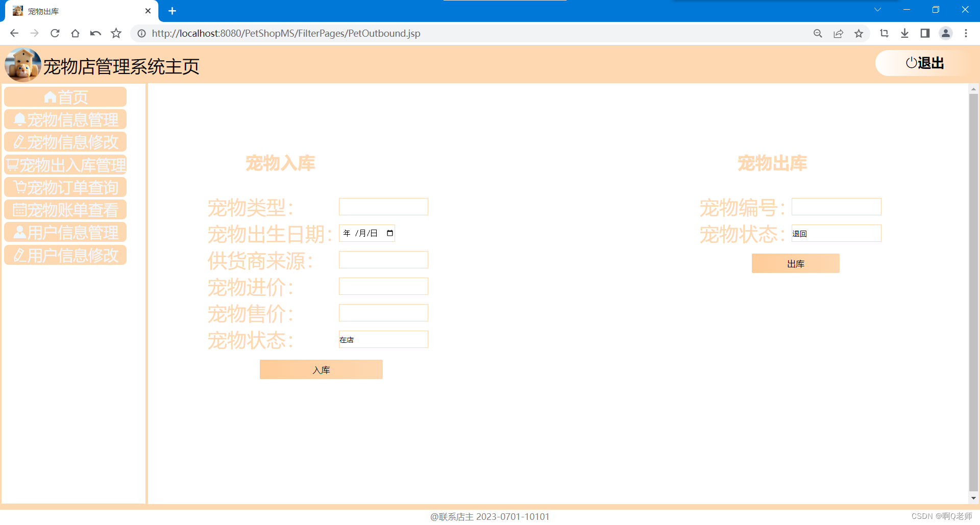The width and height of the screenshot is (980, 525).
Task: Open 用户信息管理 sidebar item
Action: (x=65, y=232)
